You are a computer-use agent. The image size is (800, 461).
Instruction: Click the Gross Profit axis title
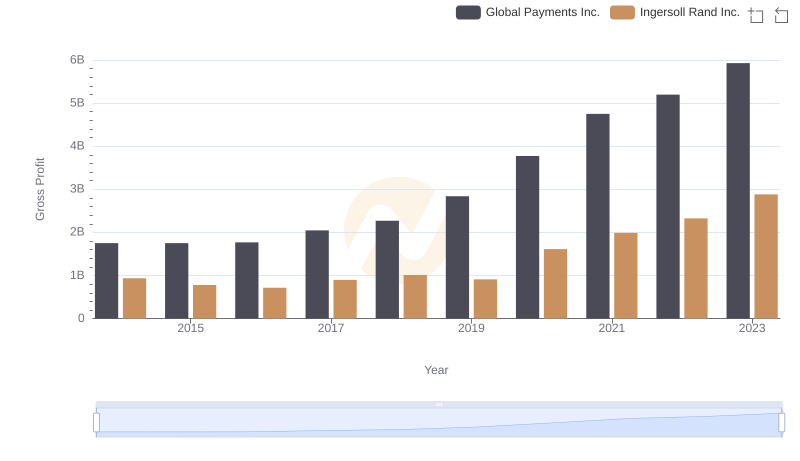tap(40, 189)
